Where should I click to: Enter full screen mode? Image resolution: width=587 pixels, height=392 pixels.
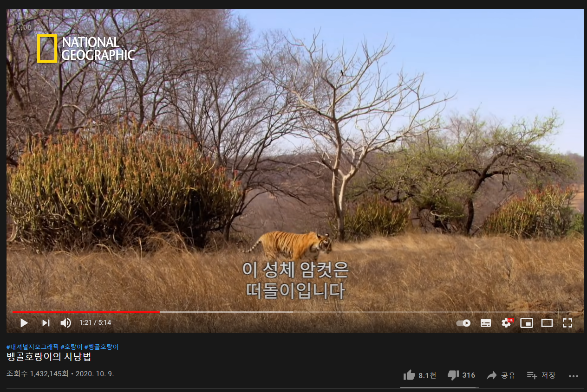point(567,323)
